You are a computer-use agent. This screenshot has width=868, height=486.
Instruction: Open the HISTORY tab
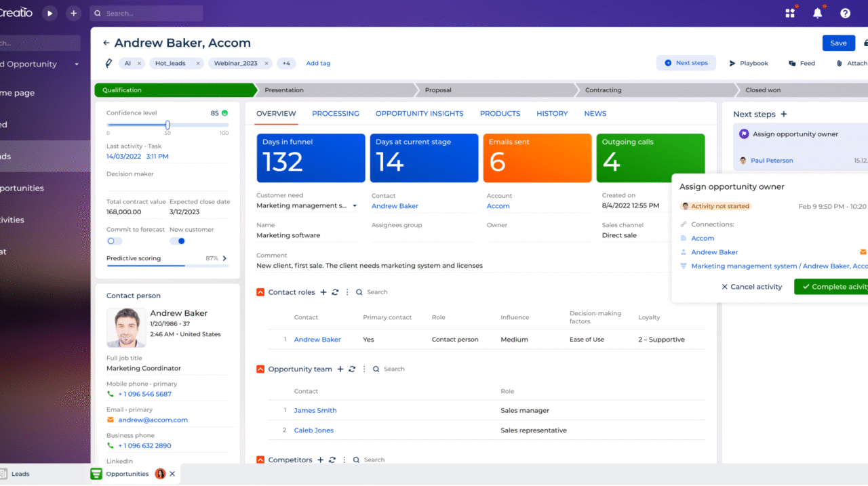(x=551, y=113)
